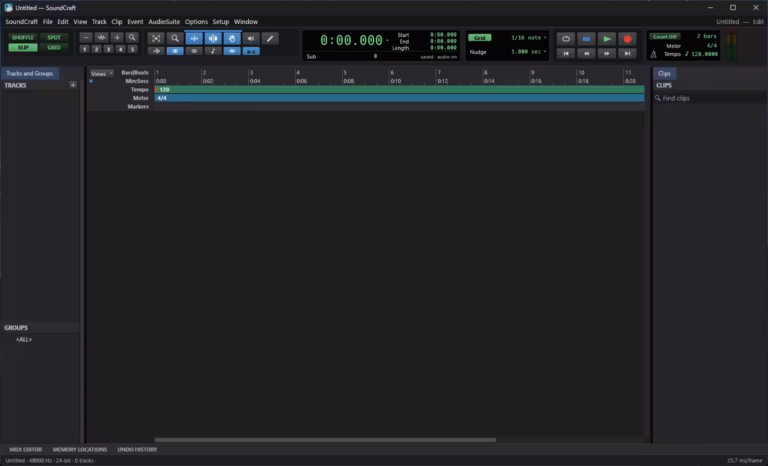Open the main counter format dropdown arrow
This screenshot has height=466, width=768.
[x=387, y=40]
